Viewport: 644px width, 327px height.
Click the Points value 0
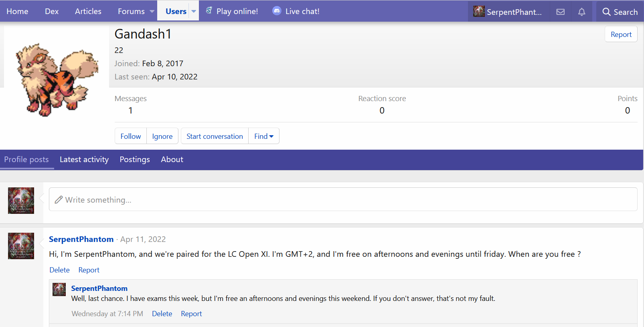coord(628,110)
